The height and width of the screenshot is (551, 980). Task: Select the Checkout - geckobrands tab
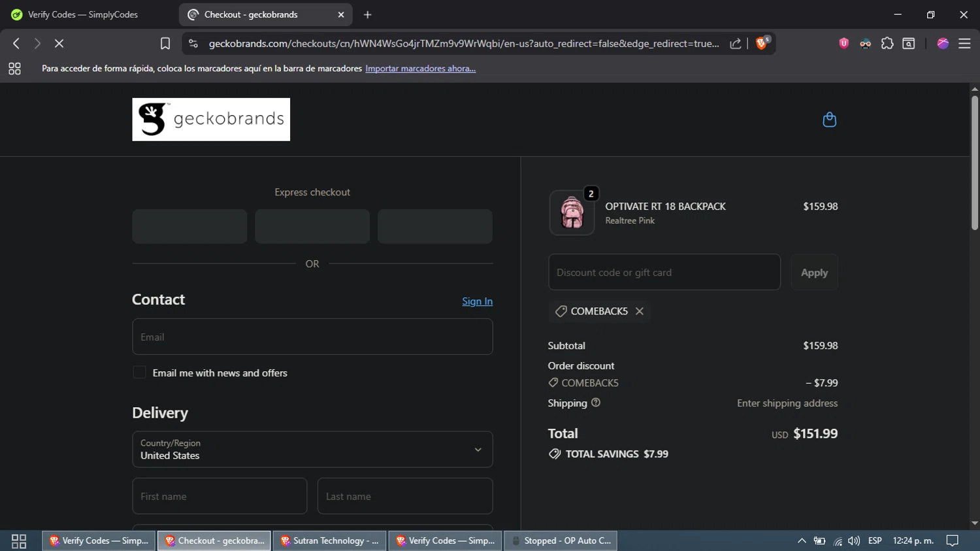(x=265, y=14)
